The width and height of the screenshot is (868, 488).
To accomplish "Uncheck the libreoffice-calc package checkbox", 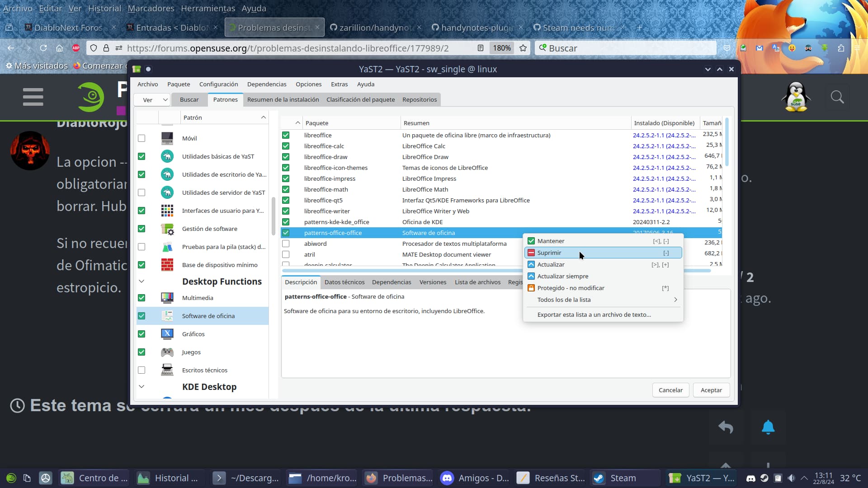I will point(286,146).
